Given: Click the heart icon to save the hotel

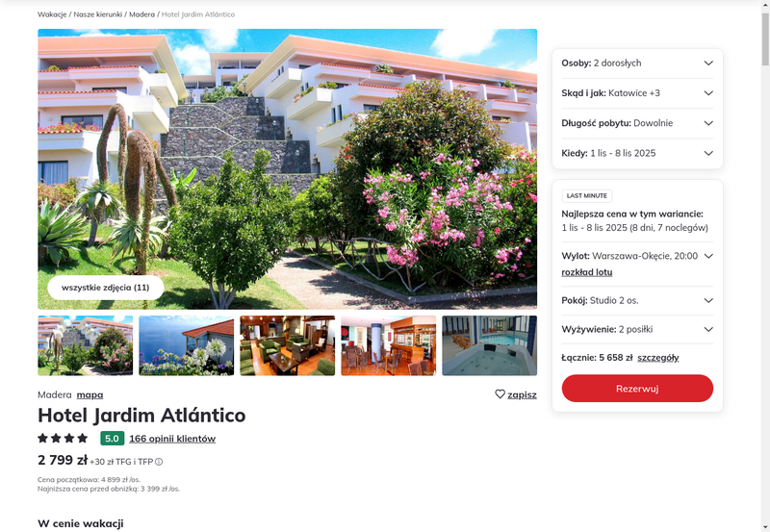Looking at the screenshot, I should click(500, 394).
